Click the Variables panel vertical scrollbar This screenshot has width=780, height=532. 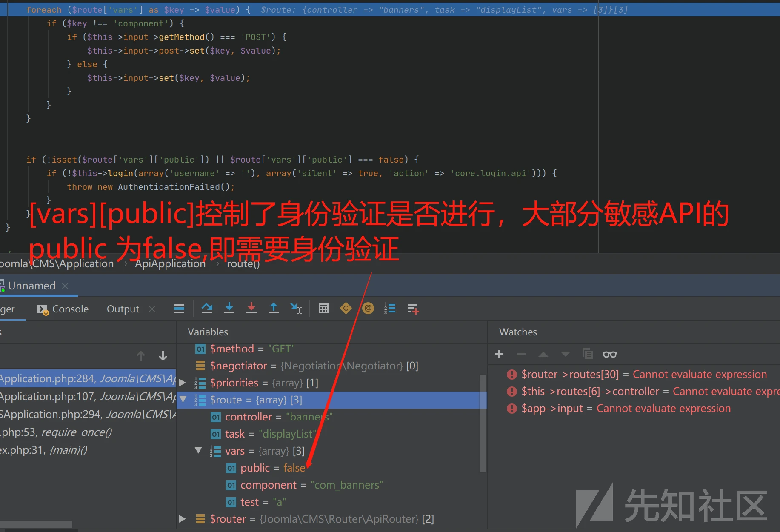coord(483,421)
